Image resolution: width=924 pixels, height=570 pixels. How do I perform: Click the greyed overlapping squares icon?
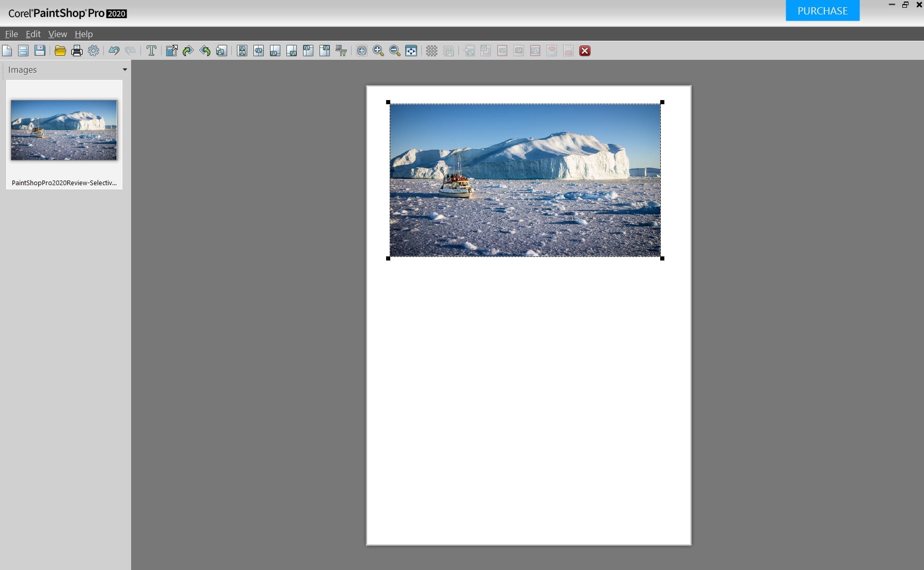click(486, 51)
